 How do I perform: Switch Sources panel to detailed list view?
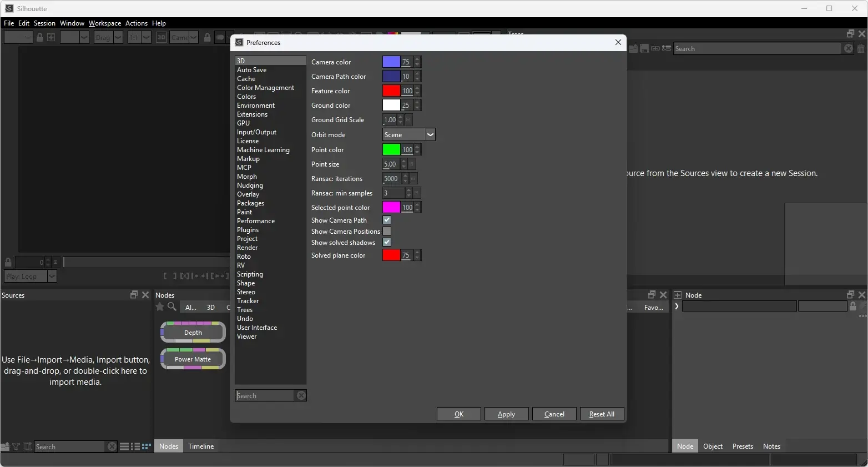[x=135, y=446]
